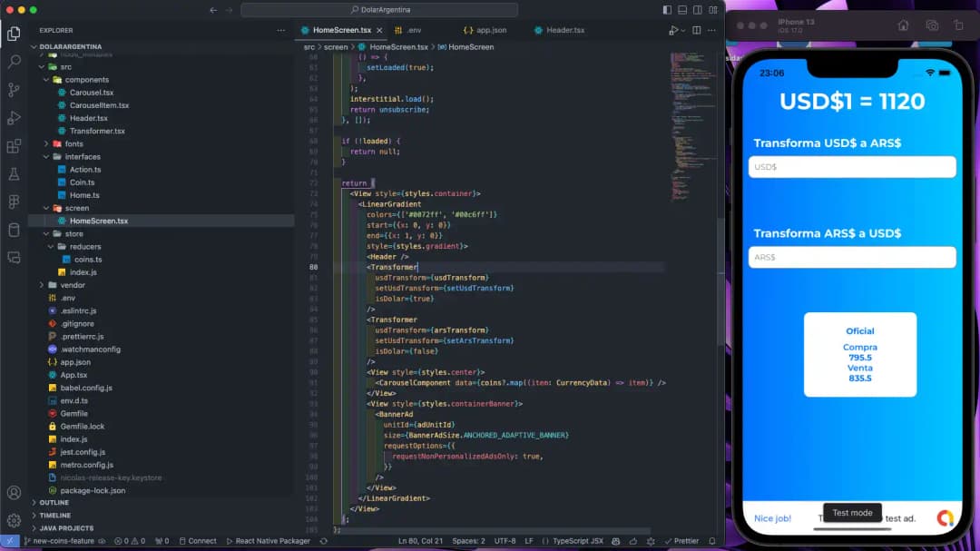980x551 pixels.
Task: Click the USD$ input field in simulator
Action: tap(851, 167)
